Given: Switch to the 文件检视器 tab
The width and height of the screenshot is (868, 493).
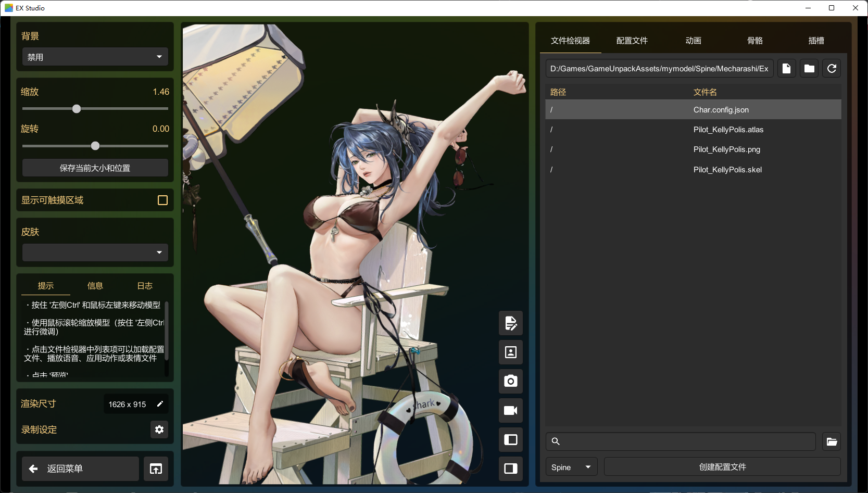Looking at the screenshot, I should (x=570, y=41).
